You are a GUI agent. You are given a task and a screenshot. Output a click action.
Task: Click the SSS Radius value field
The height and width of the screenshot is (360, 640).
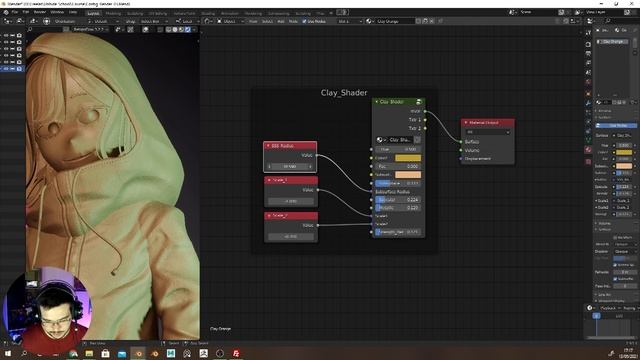tap(290, 167)
